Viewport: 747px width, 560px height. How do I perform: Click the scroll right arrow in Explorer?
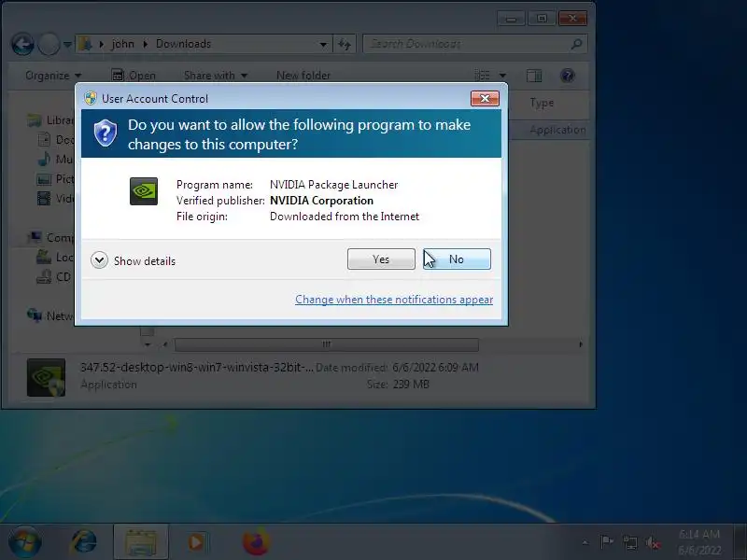click(x=580, y=344)
